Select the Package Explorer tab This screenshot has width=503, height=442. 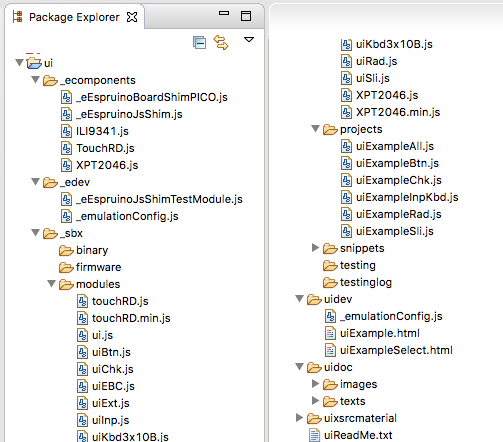point(74,17)
